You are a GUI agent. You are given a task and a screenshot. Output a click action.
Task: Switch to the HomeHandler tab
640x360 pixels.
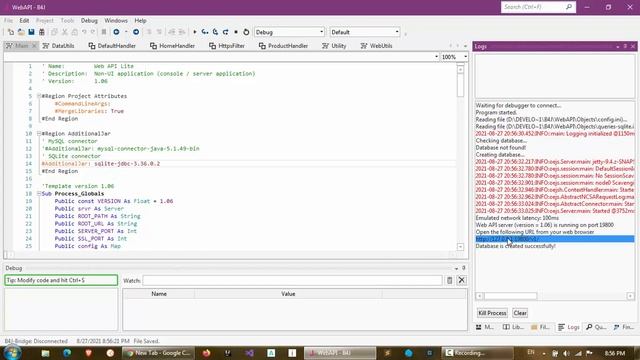pyautogui.click(x=172, y=46)
